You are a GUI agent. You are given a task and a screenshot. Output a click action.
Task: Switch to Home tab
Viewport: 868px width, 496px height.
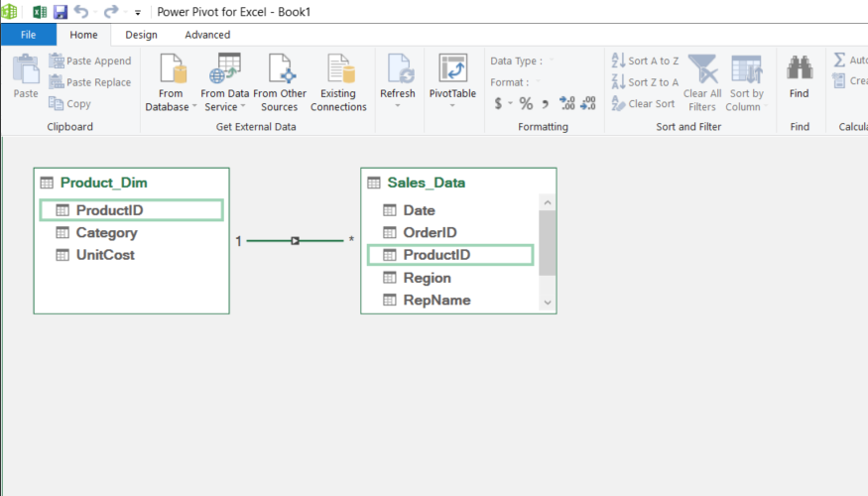[x=83, y=35]
